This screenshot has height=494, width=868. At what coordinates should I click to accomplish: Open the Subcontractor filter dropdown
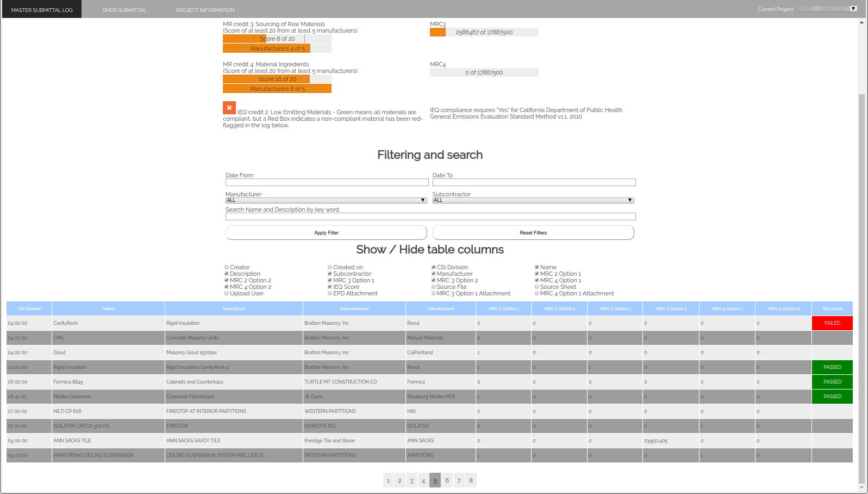point(533,200)
